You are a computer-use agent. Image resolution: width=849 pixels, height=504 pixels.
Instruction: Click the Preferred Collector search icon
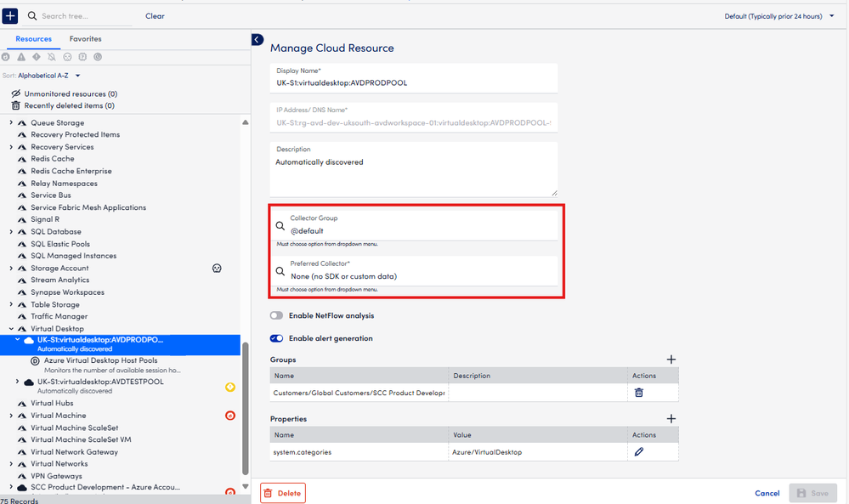(280, 272)
